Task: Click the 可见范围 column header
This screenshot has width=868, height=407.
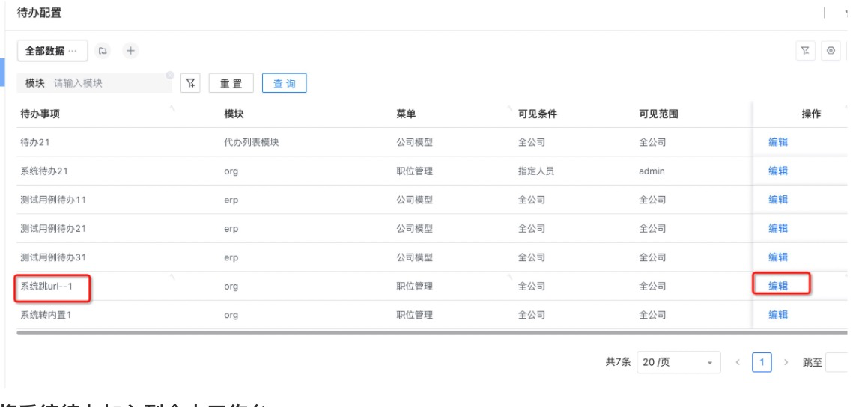Action: pyautogui.click(x=658, y=114)
